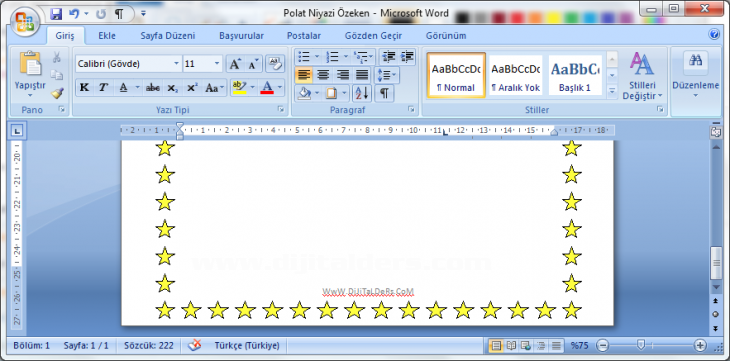Viewport: 730px width, 361px height.
Task: Save the document with the floppy icon
Action: (x=56, y=14)
